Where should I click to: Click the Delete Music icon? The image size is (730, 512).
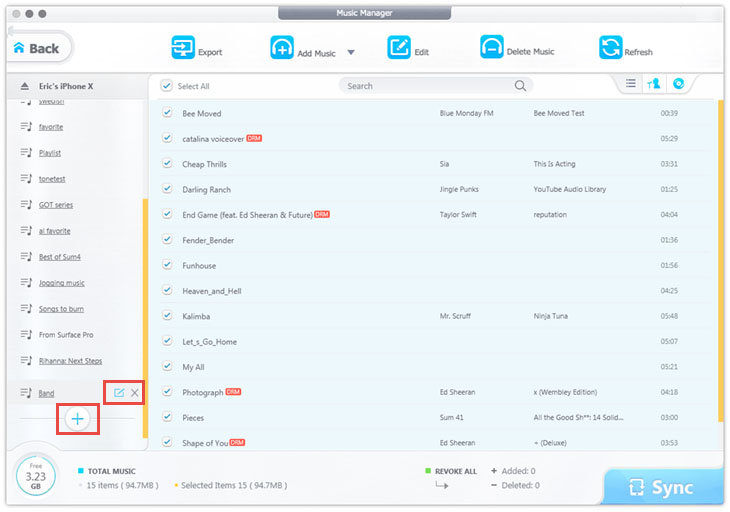click(x=492, y=47)
